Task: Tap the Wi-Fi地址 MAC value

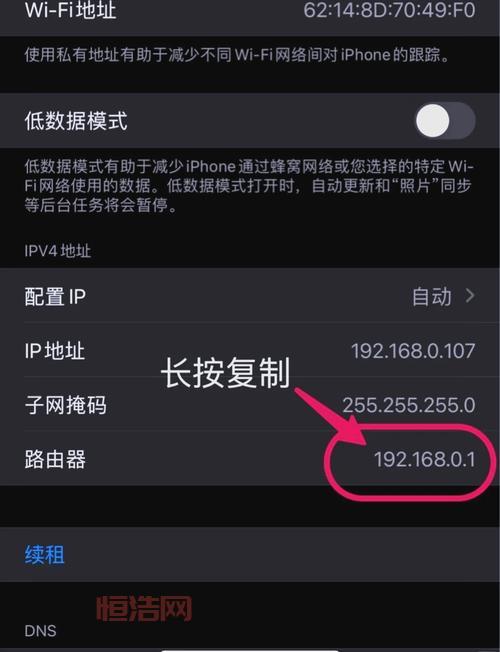Action: click(389, 10)
